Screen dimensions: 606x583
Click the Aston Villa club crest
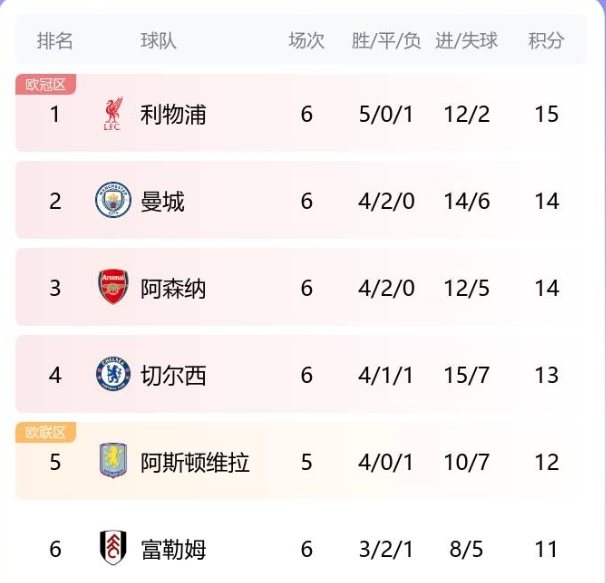(x=113, y=461)
